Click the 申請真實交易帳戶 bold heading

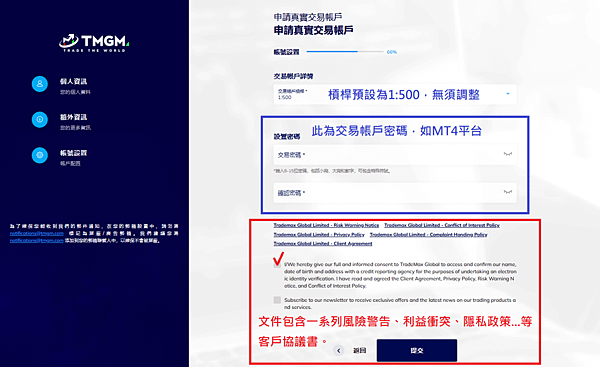pos(313,30)
